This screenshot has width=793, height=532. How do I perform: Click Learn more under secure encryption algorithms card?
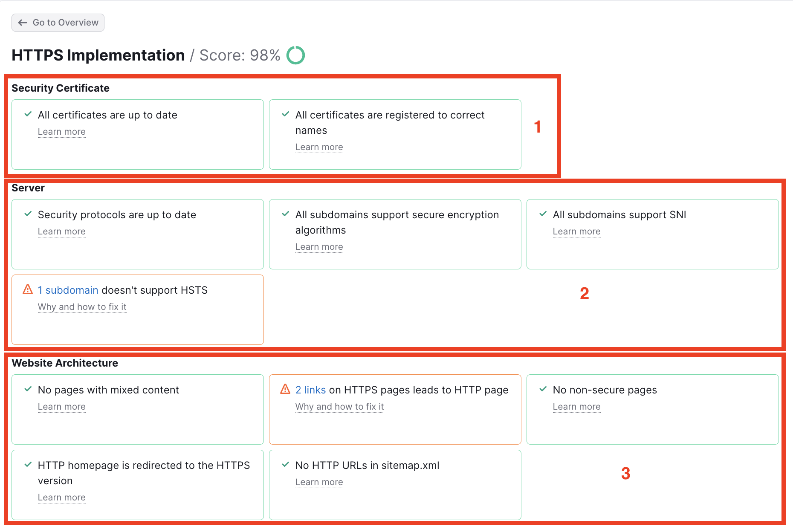[x=319, y=246]
